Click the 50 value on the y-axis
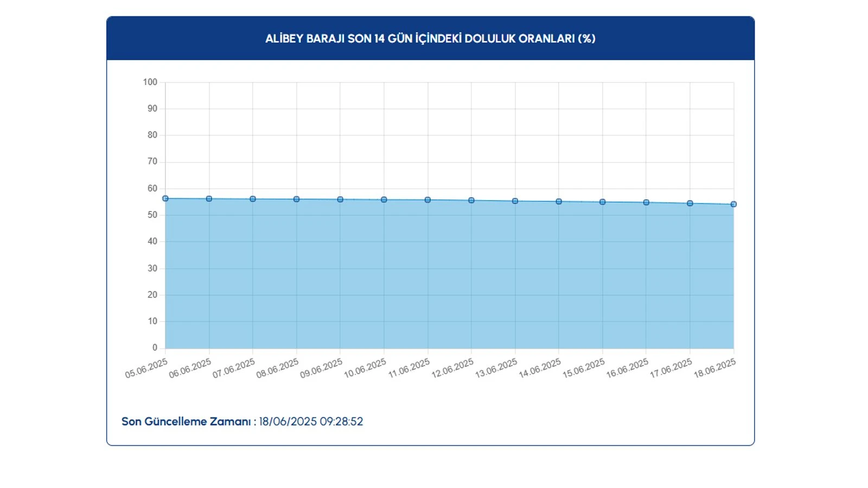This screenshot has width=868, height=488. pyautogui.click(x=152, y=215)
